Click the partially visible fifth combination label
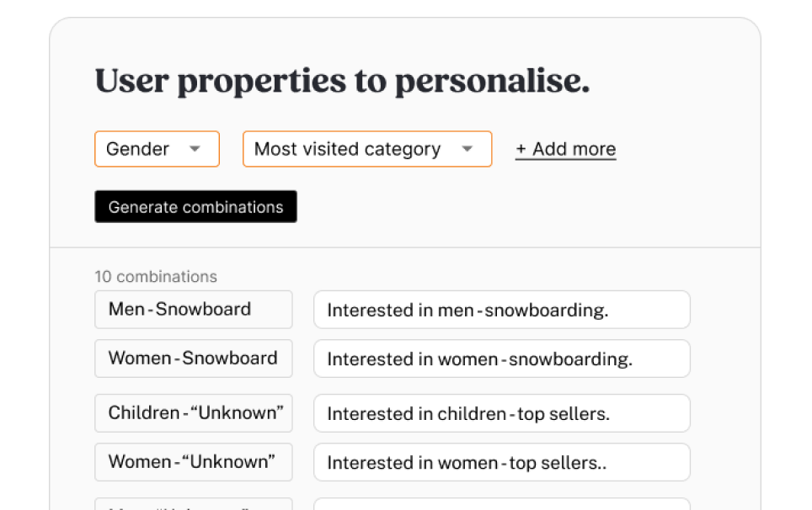Viewport: 812px width, 510px height. click(x=193, y=504)
